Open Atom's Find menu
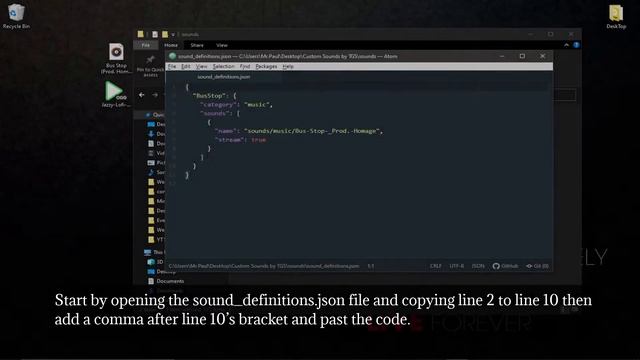 [244, 67]
